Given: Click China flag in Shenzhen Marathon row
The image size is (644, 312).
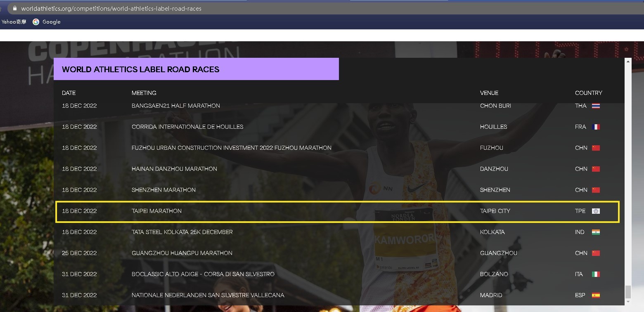Looking at the screenshot, I should point(596,190).
